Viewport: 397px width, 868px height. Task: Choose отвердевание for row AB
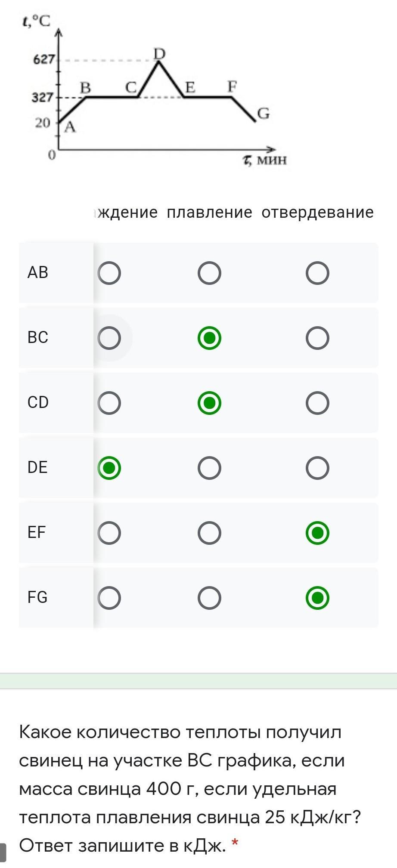[317, 273]
